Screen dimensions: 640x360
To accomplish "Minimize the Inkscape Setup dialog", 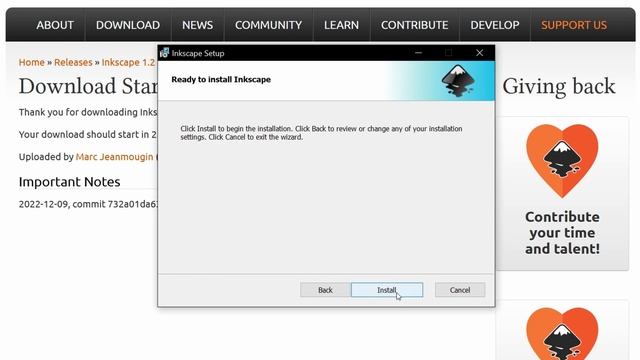I will pos(418,53).
